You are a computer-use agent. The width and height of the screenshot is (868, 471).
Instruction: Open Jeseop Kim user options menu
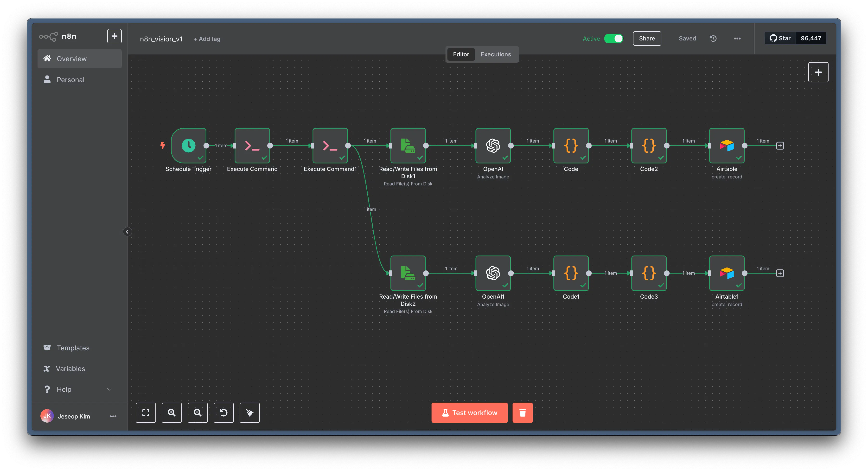[113, 416]
